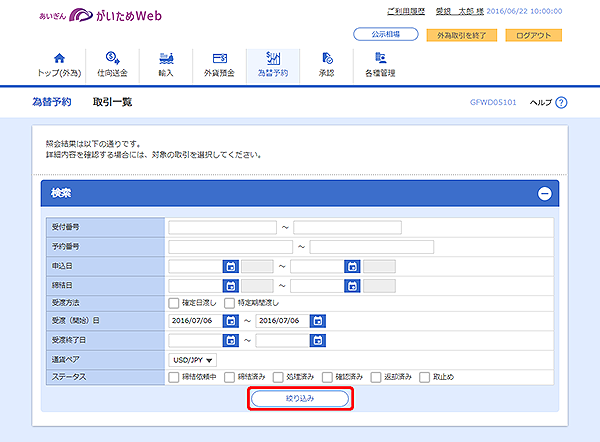
Task: Click the あいぎん がいためWeb logo
Action: pos(101,15)
